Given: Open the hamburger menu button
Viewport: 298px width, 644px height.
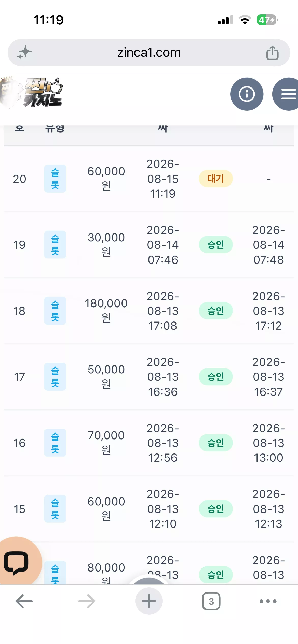Looking at the screenshot, I should click(x=286, y=94).
